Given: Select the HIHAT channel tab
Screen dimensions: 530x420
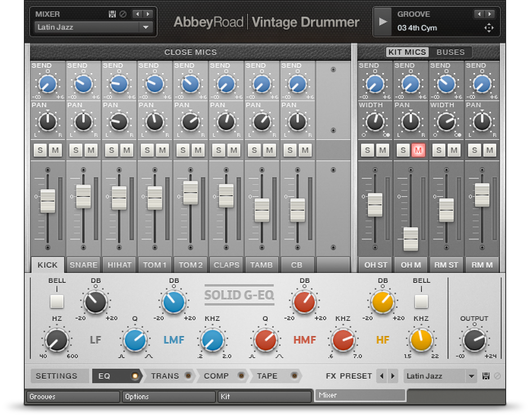Looking at the screenshot, I should [x=119, y=265].
